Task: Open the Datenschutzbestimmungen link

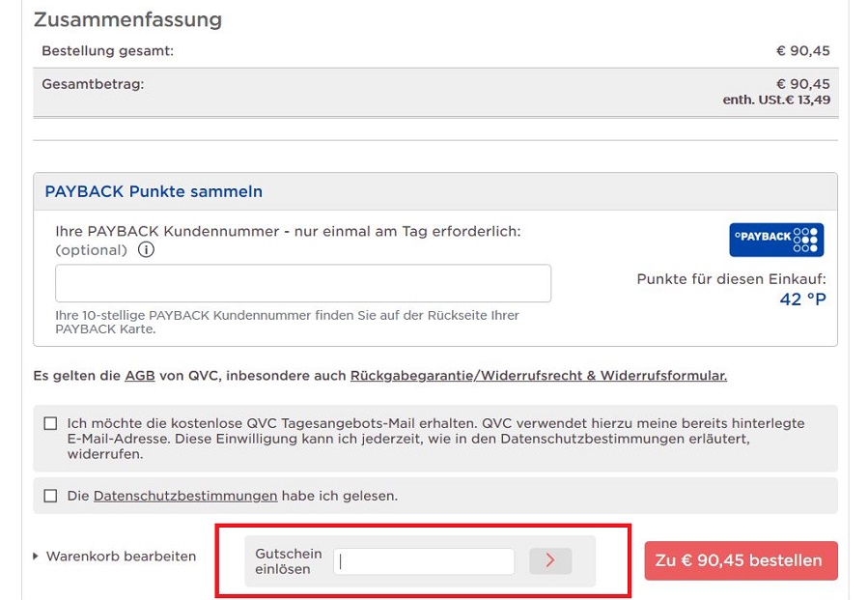Action: 185,496
